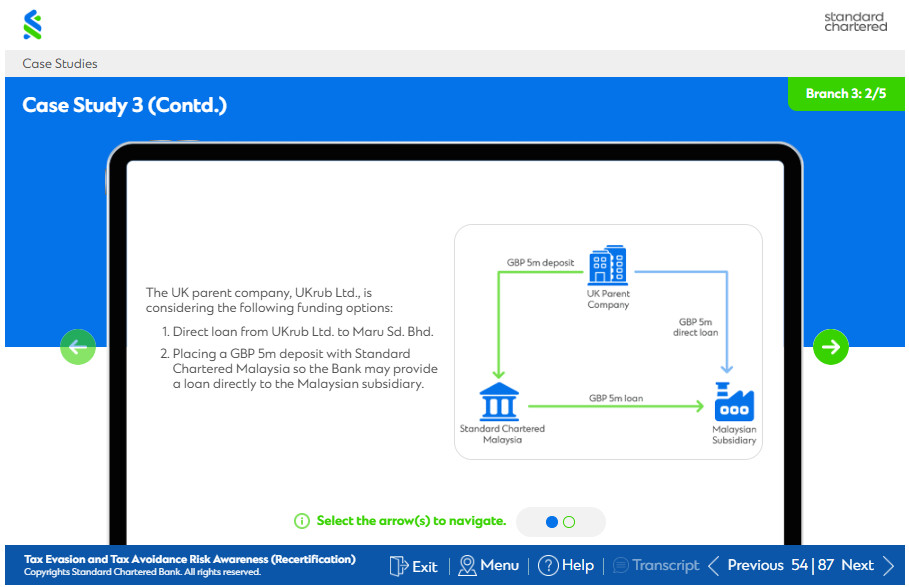
Task: Open the Menu map-pin icon
Action: [467, 566]
